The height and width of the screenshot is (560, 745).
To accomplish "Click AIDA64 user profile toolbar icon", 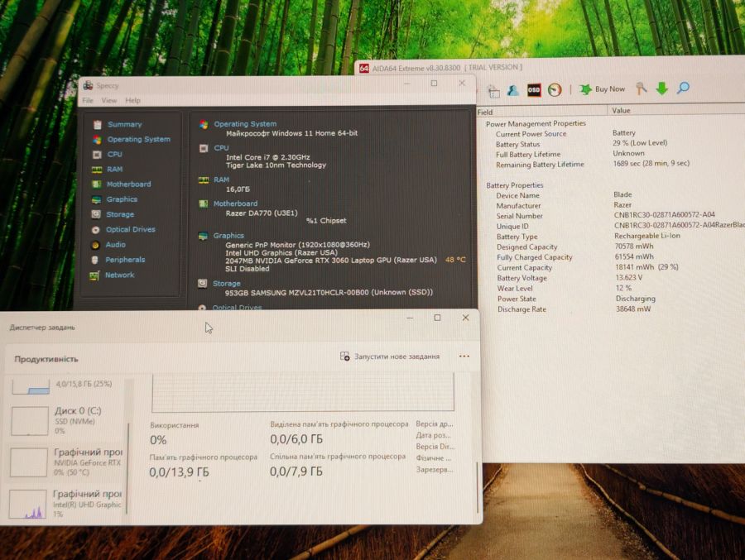I will pyautogui.click(x=513, y=90).
